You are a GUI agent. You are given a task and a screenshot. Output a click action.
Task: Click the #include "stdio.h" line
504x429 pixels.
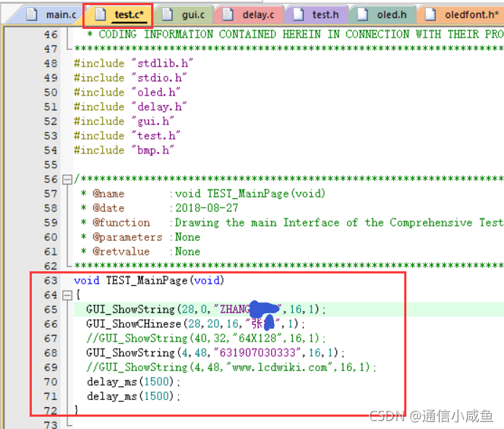[130, 78]
